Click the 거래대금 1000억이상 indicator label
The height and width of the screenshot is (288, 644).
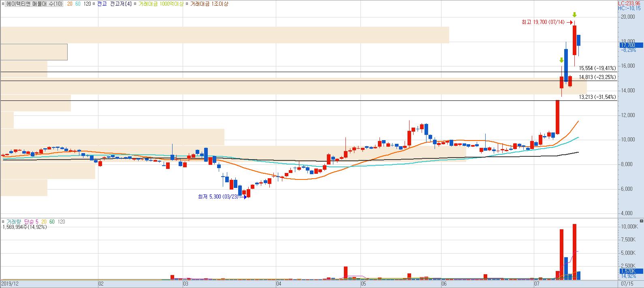coord(161,4)
